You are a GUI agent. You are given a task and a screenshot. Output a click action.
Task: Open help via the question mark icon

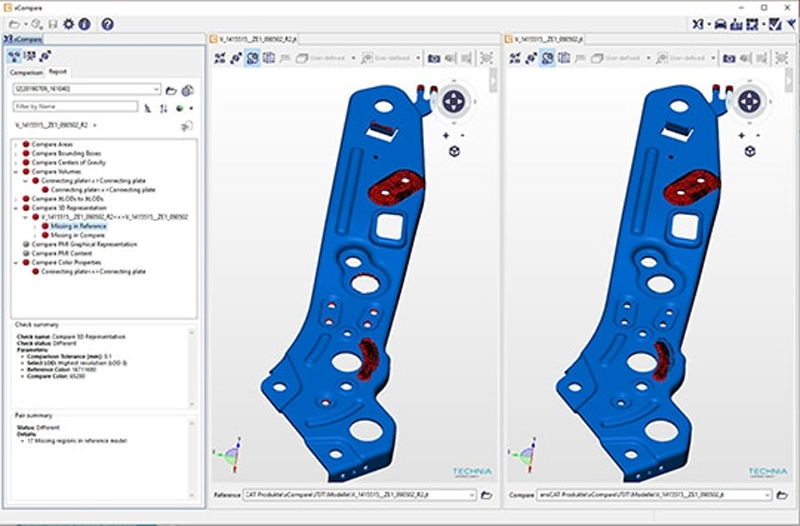click(107, 24)
